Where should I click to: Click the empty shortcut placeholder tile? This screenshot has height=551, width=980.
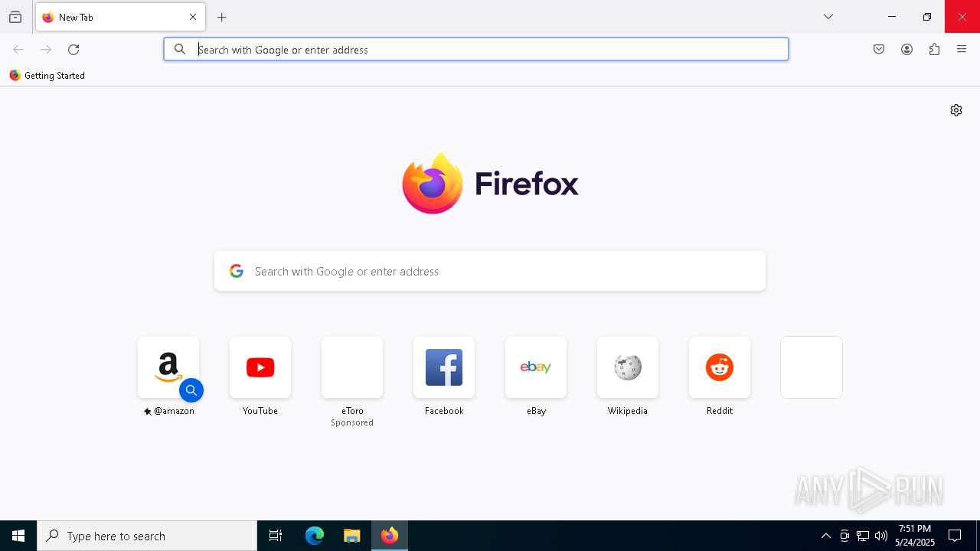(x=812, y=367)
